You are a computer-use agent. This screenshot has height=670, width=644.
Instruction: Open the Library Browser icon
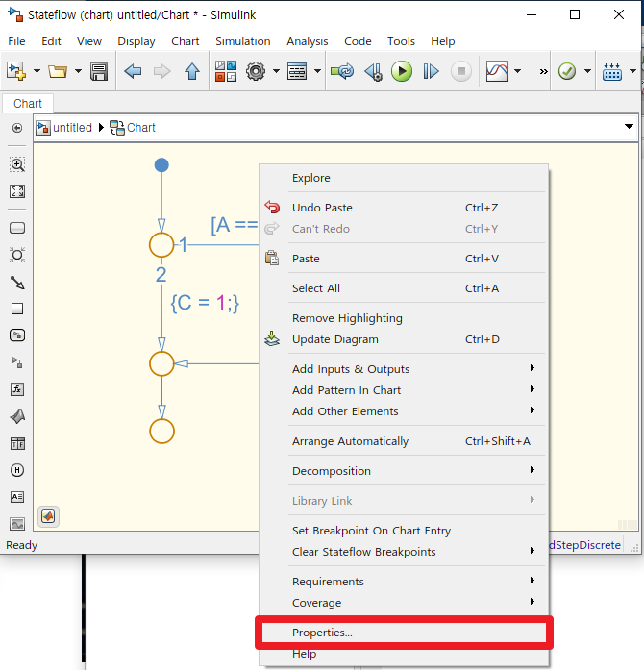226,71
